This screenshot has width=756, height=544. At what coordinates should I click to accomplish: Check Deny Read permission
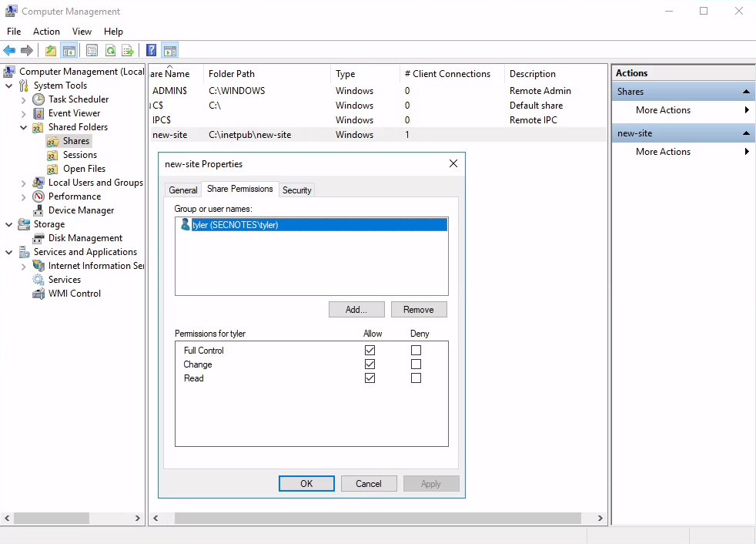416,378
